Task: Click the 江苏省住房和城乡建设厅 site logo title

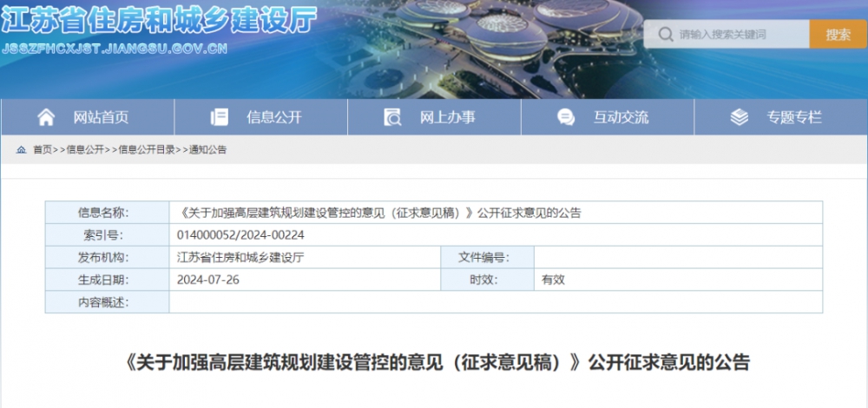Action: tap(159, 20)
